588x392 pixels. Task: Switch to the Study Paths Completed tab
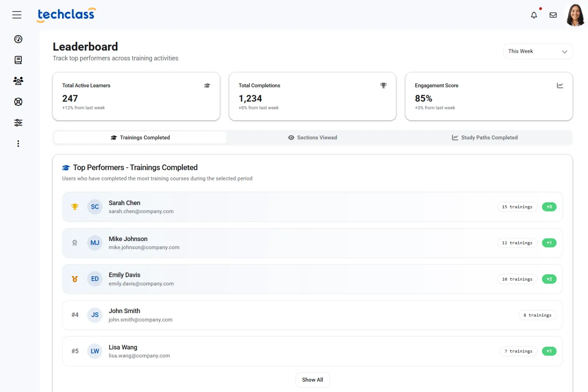pos(485,137)
